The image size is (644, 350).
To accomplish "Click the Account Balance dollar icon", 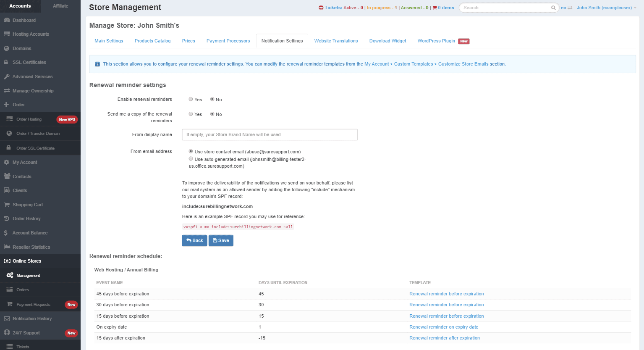I will 6,233.
